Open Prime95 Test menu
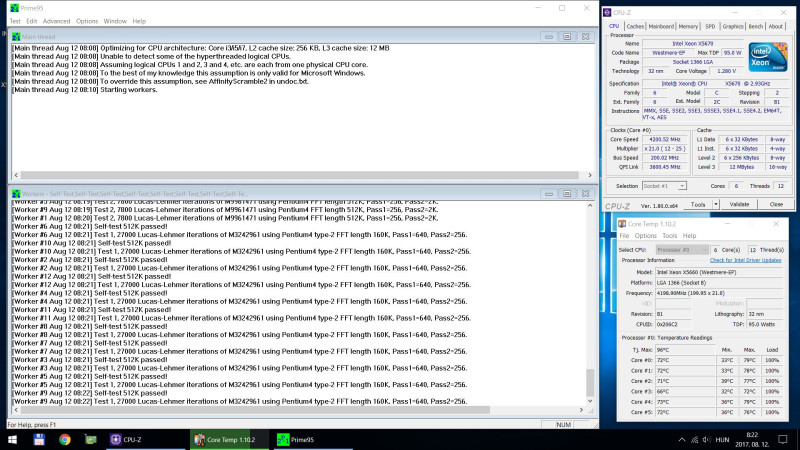Image resolution: width=800 pixels, height=450 pixels. [15, 21]
